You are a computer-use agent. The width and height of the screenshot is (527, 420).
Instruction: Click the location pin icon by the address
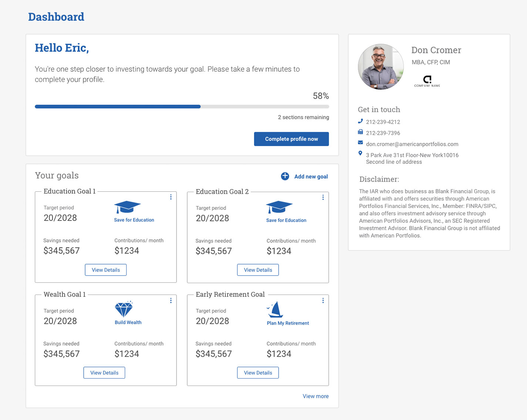[x=360, y=153]
